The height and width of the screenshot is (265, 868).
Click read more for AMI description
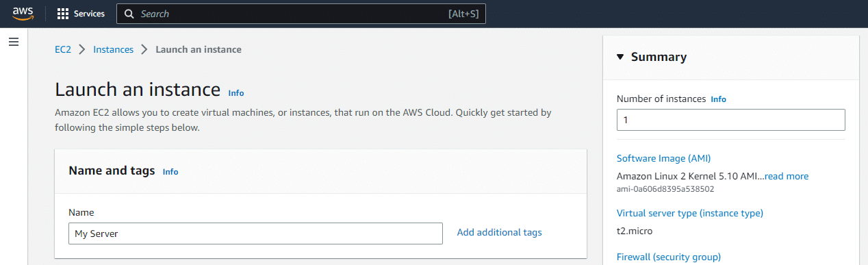pyautogui.click(x=787, y=176)
